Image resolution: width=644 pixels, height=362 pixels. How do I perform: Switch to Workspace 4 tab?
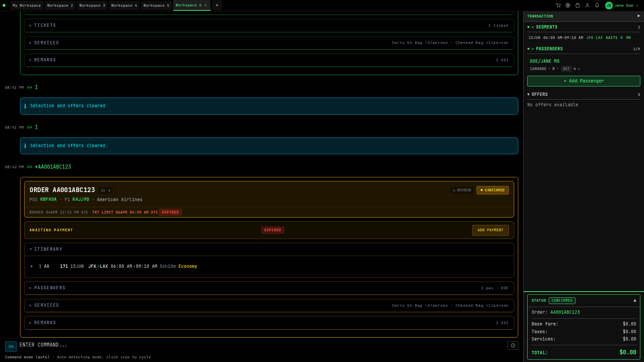pyautogui.click(x=124, y=5)
